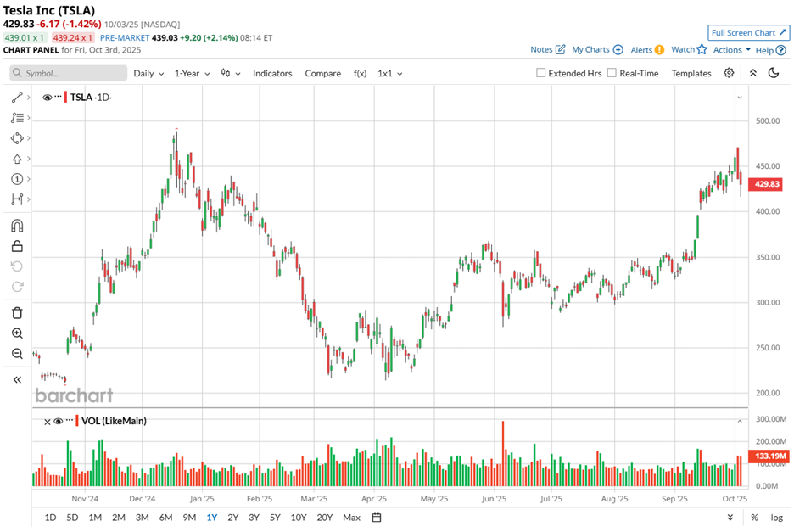Zoom out with the minus magnifier
This screenshot has width=794, height=532.
pos(17,354)
